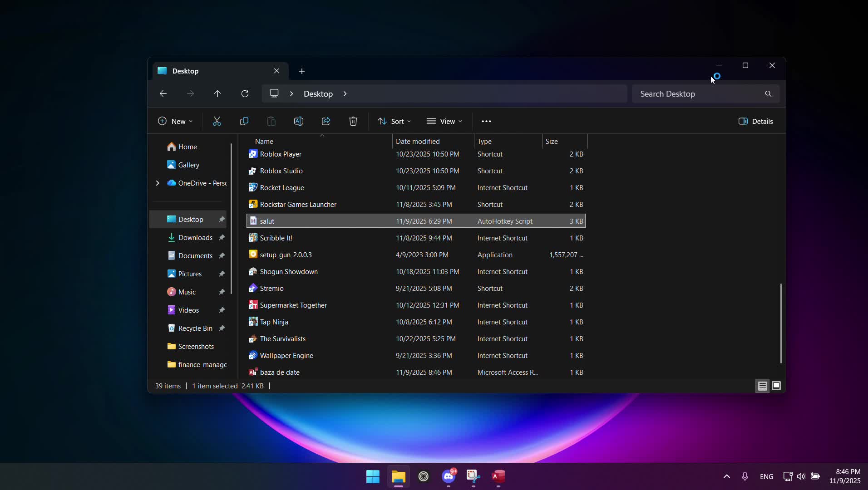Select the Desktop tab
Screen dimensions: 868x490
click(x=220, y=71)
